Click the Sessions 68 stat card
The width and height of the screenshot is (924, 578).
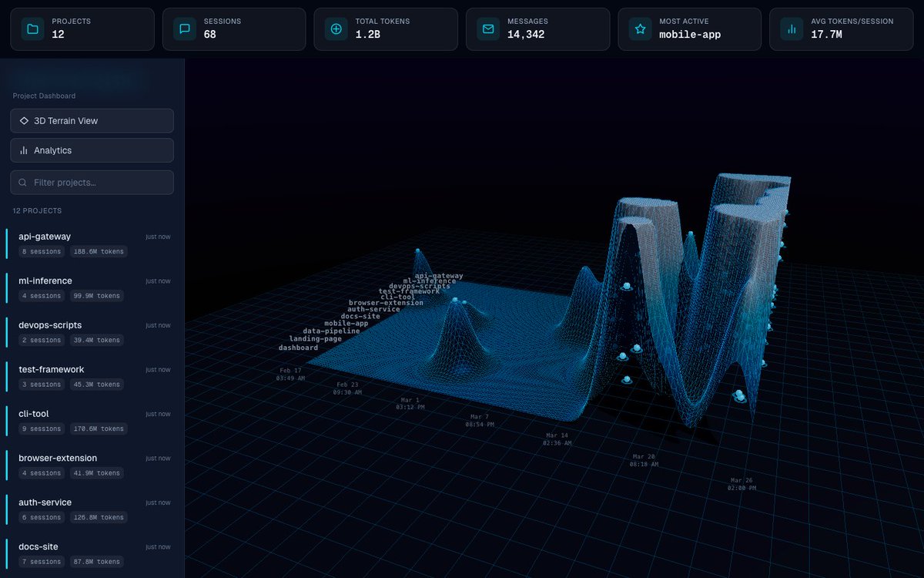click(x=234, y=29)
